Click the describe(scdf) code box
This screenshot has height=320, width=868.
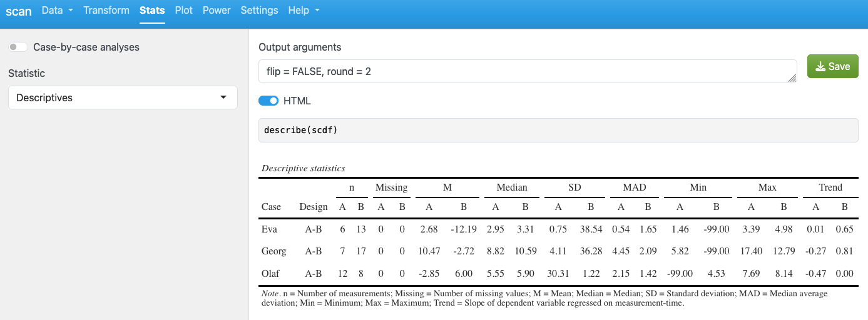point(558,130)
